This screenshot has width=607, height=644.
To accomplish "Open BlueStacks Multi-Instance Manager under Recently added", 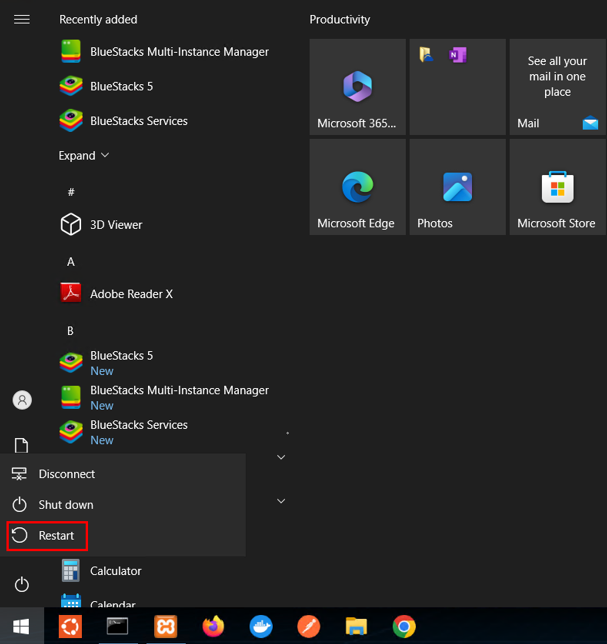I will 164,52.
